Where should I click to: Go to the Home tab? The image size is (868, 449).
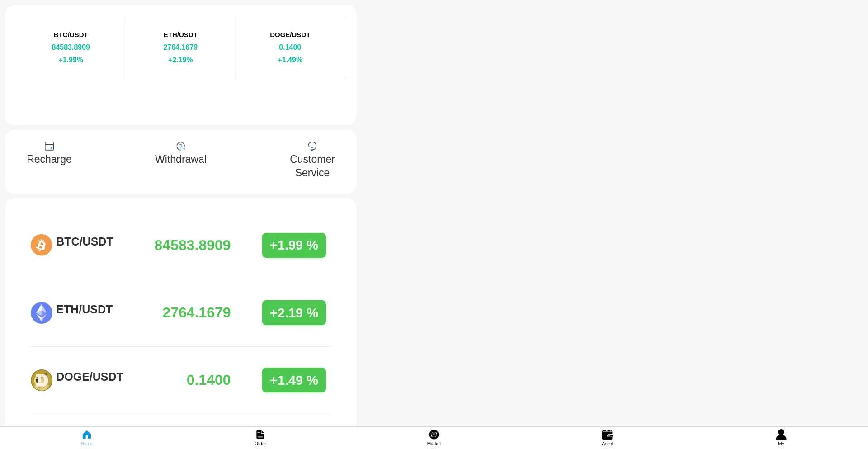(x=87, y=437)
